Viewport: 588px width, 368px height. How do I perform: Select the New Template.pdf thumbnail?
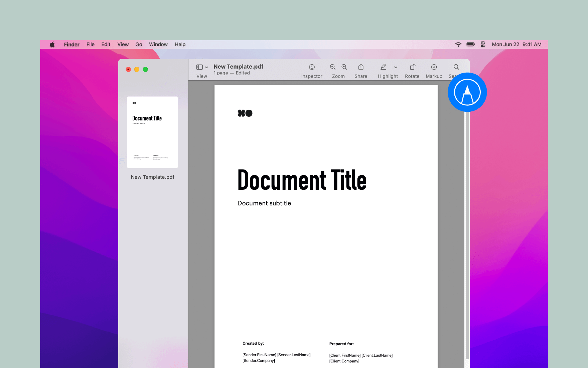click(x=152, y=132)
